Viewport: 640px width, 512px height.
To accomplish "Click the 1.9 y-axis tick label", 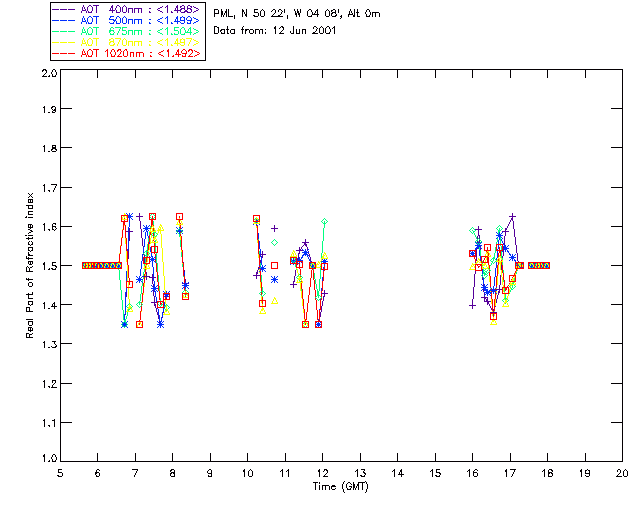I will click(x=49, y=109).
